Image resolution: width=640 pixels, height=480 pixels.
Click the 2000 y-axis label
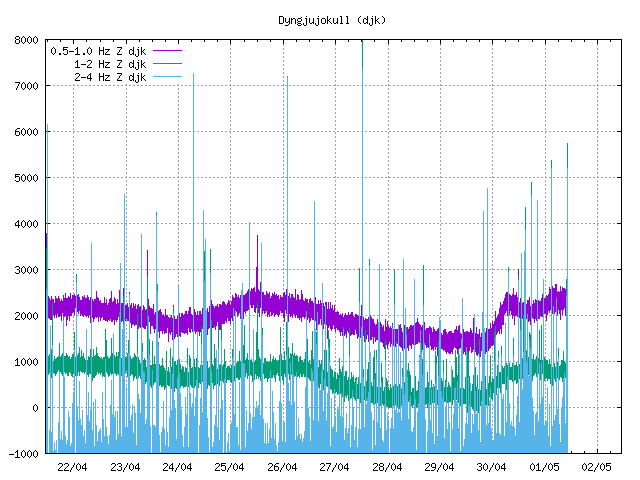[x=26, y=316]
